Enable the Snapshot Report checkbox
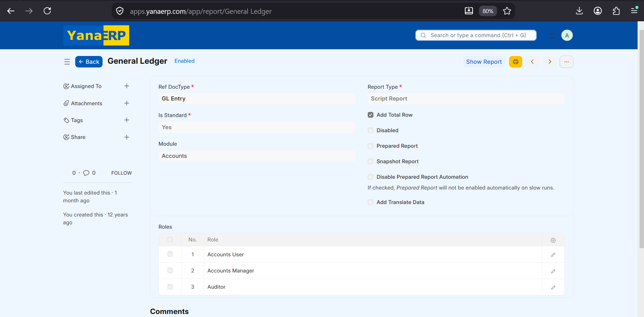Image resolution: width=644 pixels, height=317 pixels. coord(370,161)
